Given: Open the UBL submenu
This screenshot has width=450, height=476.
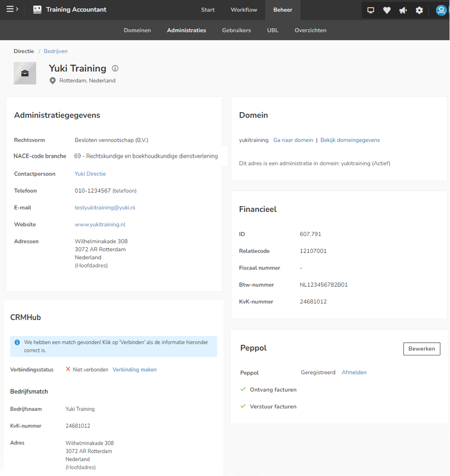Looking at the screenshot, I should pos(273,30).
